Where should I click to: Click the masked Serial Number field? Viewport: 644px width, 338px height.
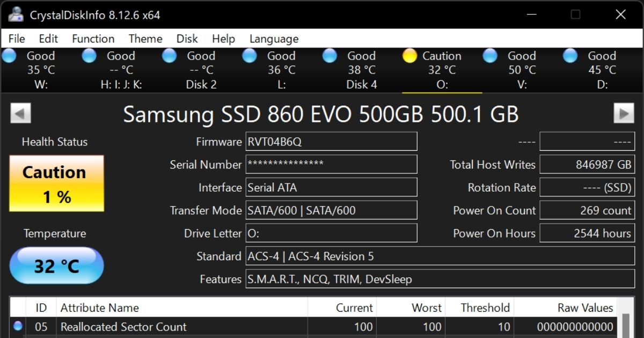[331, 164]
